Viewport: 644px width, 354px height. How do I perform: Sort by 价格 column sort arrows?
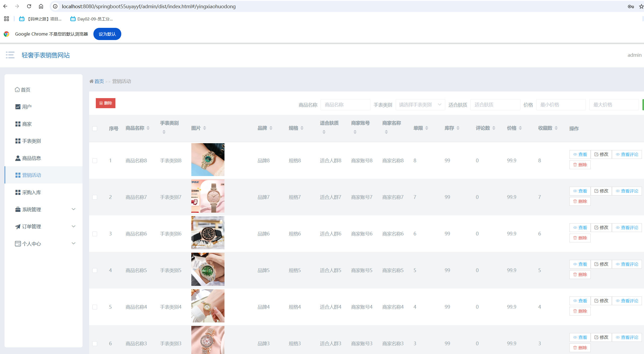pos(520,128)
